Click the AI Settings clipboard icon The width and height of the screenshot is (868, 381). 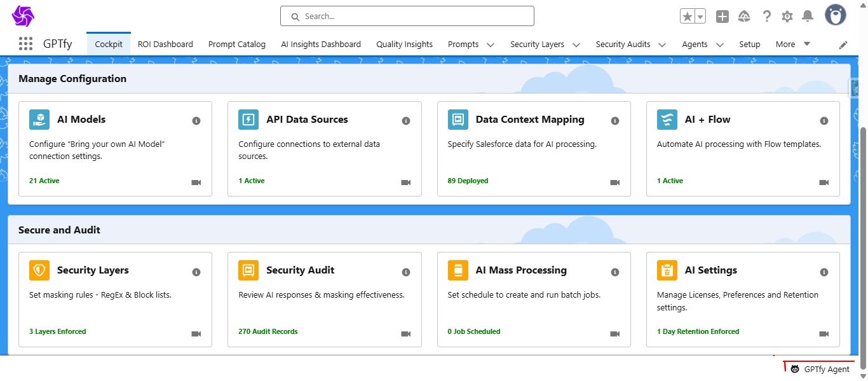click(x=667, y=270)
